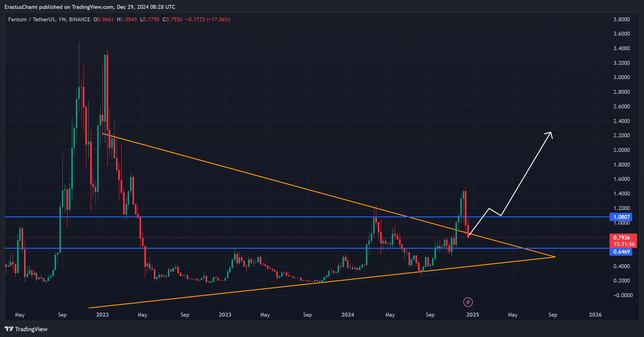Screen dimensions: 644x337
Task: Click the purple lightning bolt event icon
Action: pos(468,302)
